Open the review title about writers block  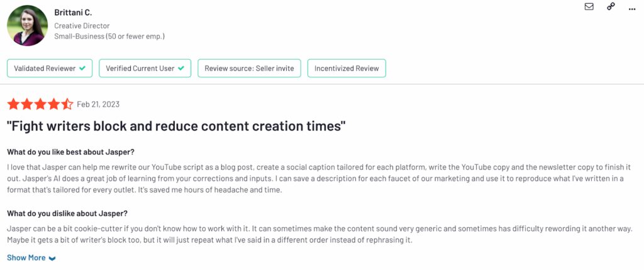[x=176, y=127]
